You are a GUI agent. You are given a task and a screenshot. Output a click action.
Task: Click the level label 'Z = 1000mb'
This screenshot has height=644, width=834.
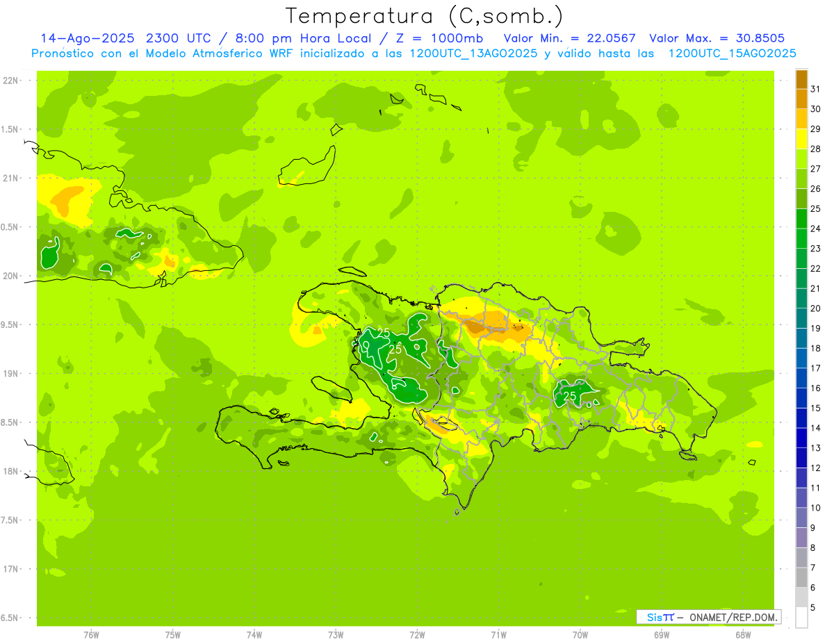tap(438, 38)
